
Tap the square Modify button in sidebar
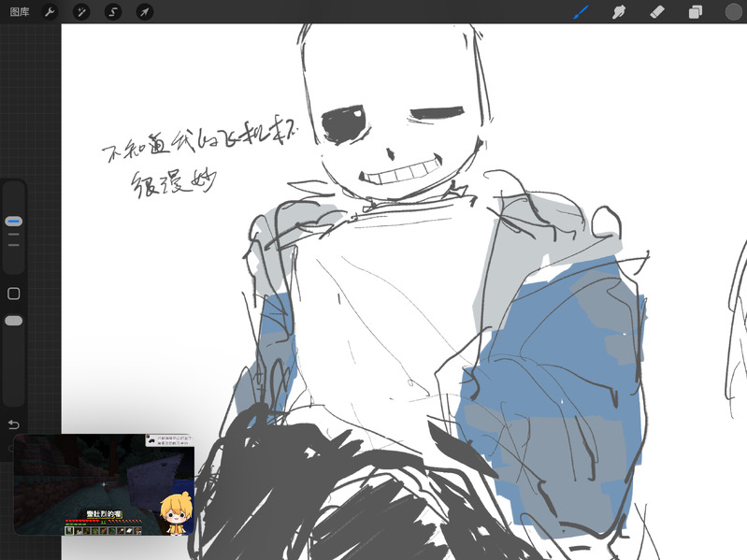point(14,294)
